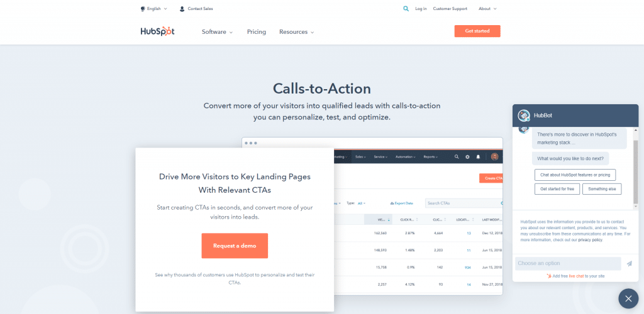Click the send message paper plane icon

pos(629,264)
